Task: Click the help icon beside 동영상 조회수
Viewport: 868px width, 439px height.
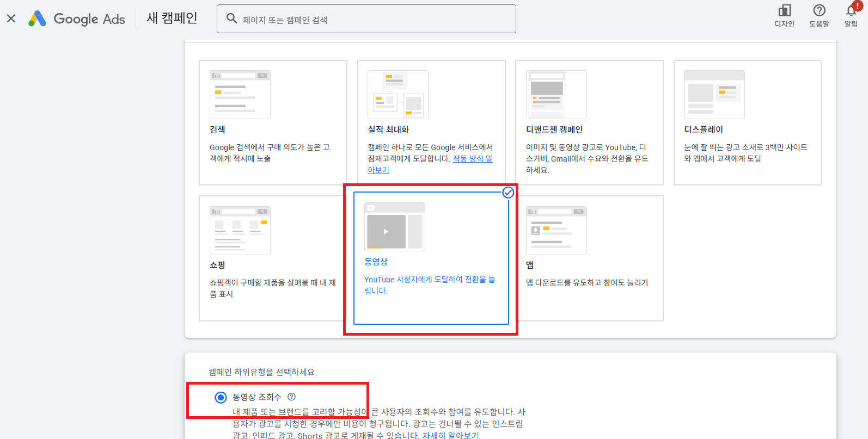Action: click(x=291, y=397)
